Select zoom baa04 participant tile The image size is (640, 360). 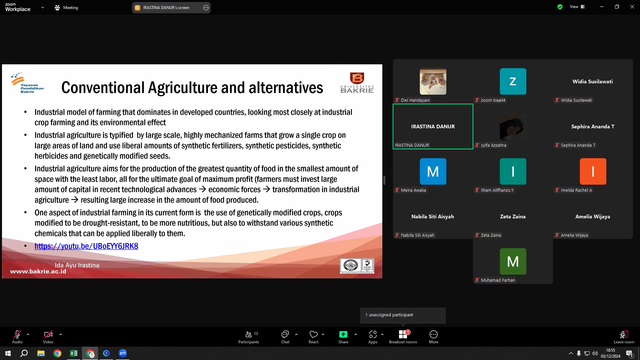(513, 82)
